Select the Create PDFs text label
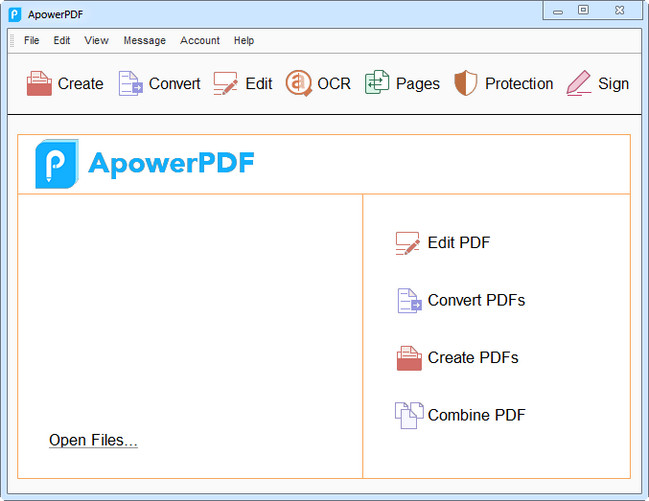Screen dimensions: 649x501 pyautogui.click(x=473, y=358)
